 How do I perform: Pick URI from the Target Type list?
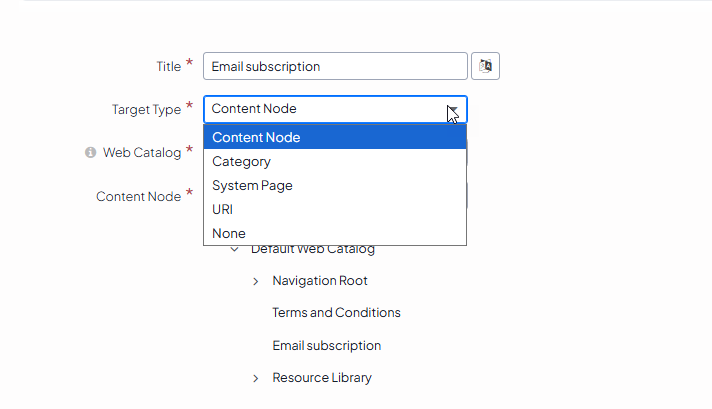click(222, 209)
